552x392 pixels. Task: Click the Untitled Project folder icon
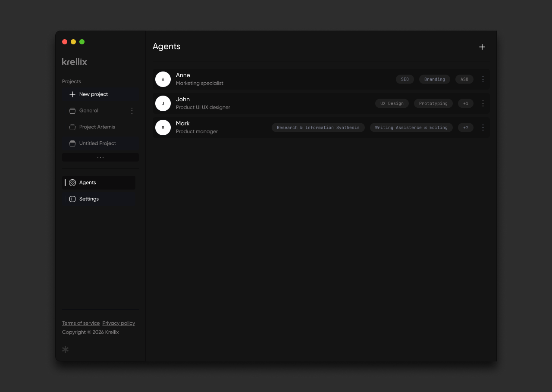pyautogui.click(x=72, y=143)
